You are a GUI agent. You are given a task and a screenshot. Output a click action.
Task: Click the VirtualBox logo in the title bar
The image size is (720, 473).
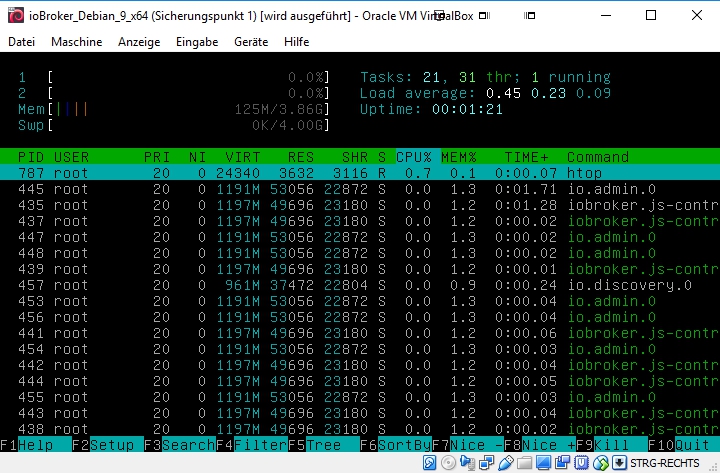tap(16, 16)
